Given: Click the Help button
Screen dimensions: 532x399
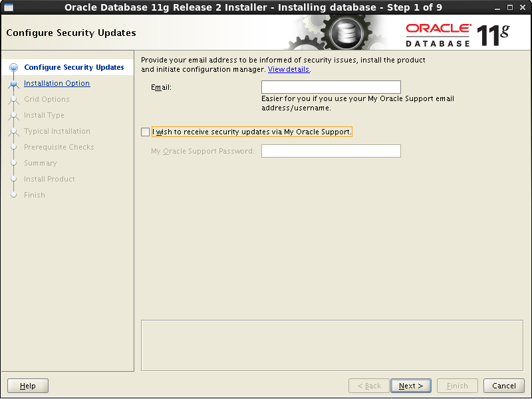Looking at the screenshot, I should pyautogui.click(x=27, y=386).
